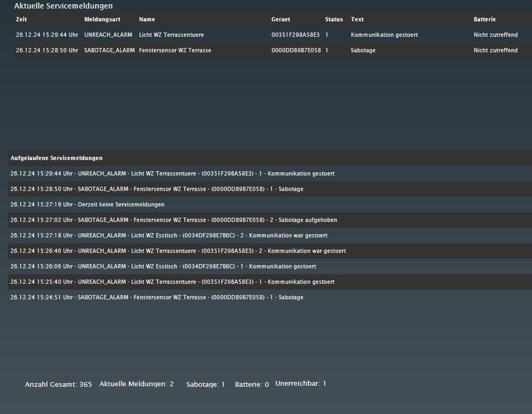Click the Terrassentuere log entry from 15:25:40
The width and height of the screenshot is (532, 414).
point(173,282)
